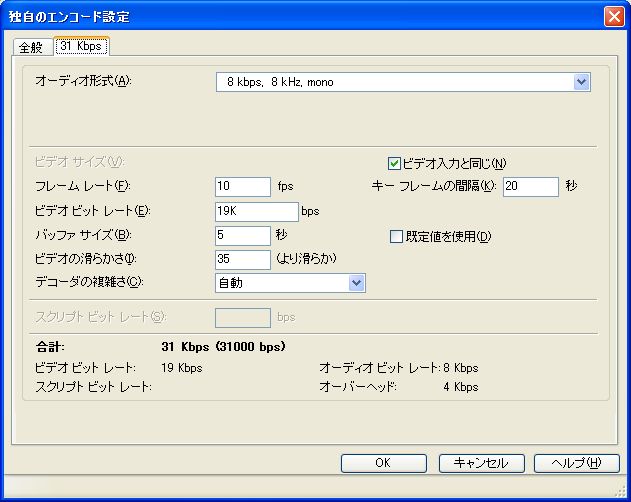
Task: Switch to the 全般 tab
Action: (x=32, y=47)
